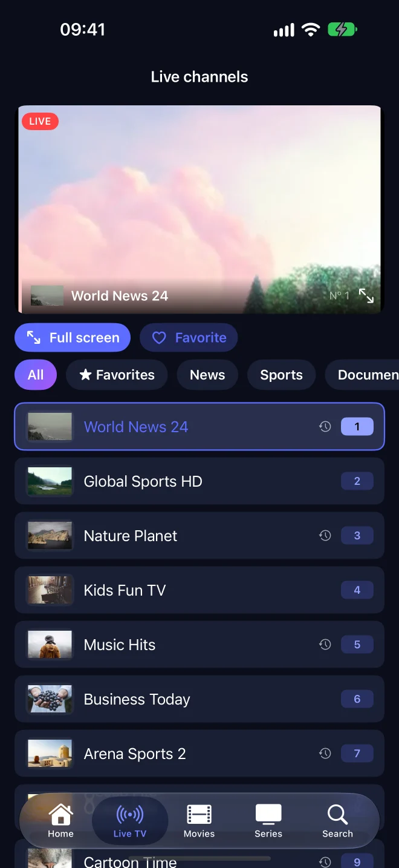Click the history icon on Music Hits row
The image size is (399, 868).
click(325, 645)
